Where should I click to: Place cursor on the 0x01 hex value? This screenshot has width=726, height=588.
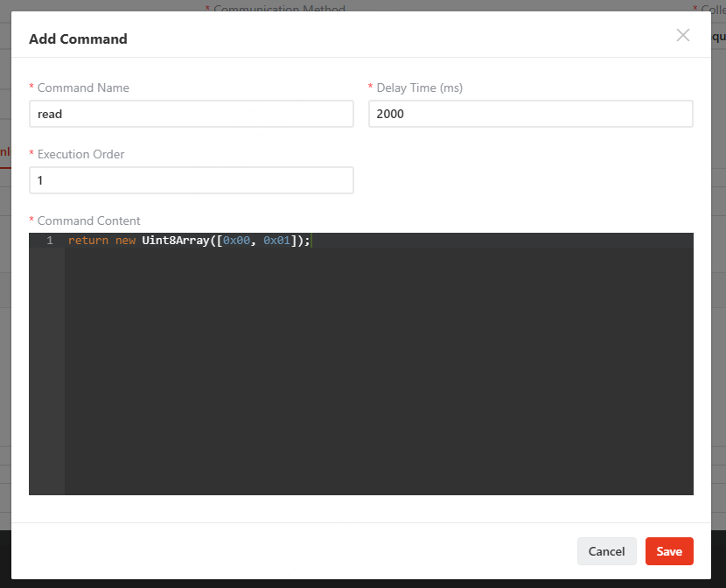click(x=277, y=241)
